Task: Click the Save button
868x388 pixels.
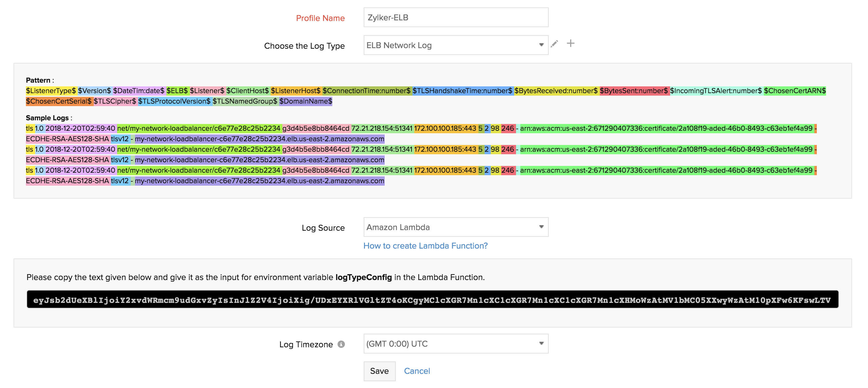Action: (379, 371)
